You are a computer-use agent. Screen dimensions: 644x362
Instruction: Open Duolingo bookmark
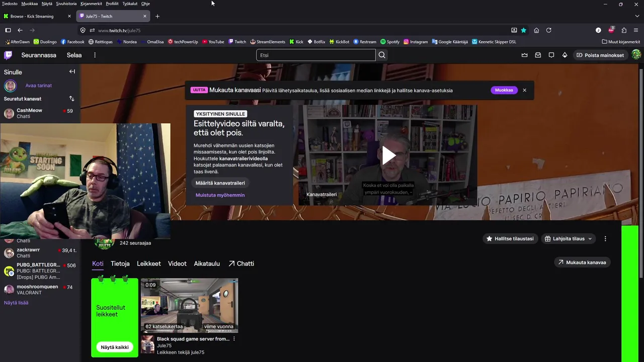[45, 42]
